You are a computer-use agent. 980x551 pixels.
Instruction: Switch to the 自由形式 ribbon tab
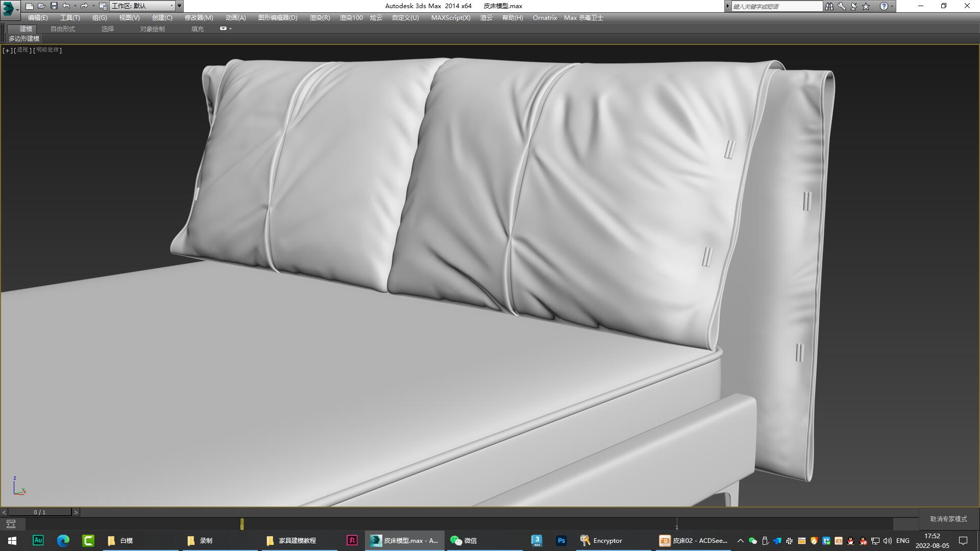pos(63,29)
